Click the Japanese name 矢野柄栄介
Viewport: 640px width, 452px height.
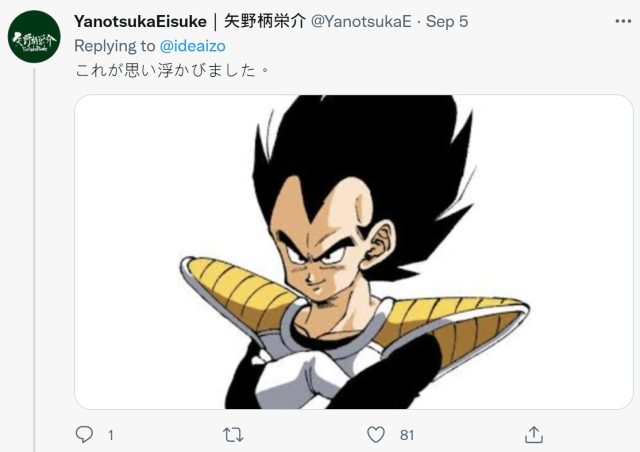coord(265,21)
